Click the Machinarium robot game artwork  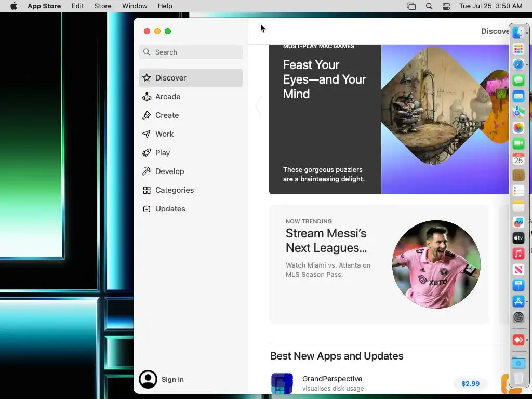pos(435,106)
